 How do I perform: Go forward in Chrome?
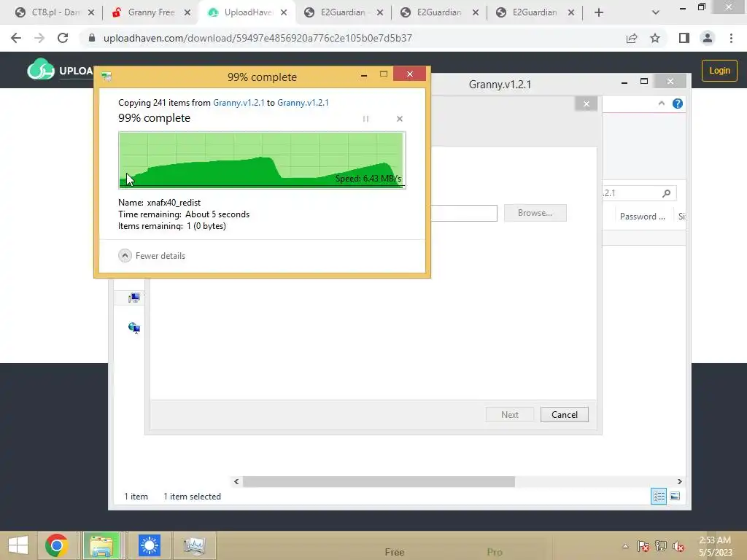pyautogui.click(x=39, y=38)
